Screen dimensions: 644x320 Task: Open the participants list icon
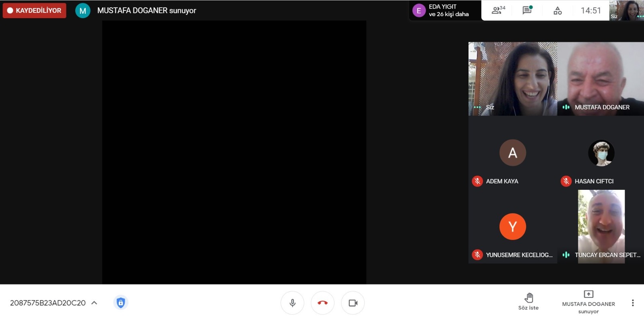(x=497, y=10)
